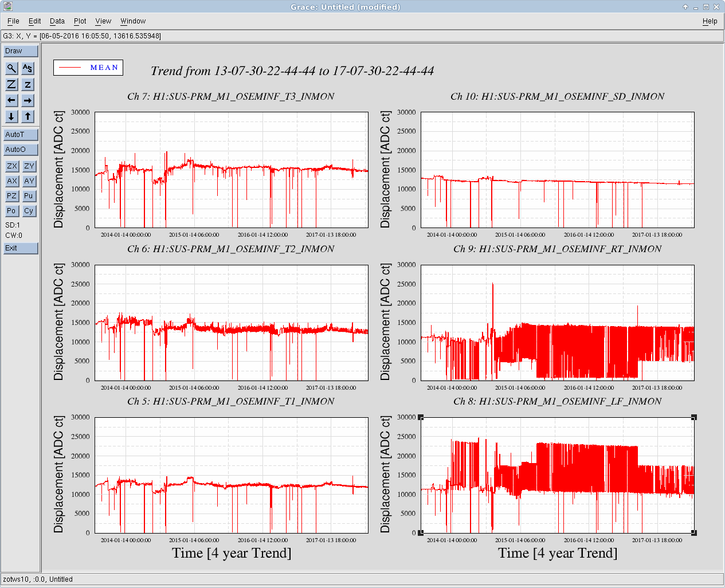
Task: Click the PZ button
Action: coord(12,196)
